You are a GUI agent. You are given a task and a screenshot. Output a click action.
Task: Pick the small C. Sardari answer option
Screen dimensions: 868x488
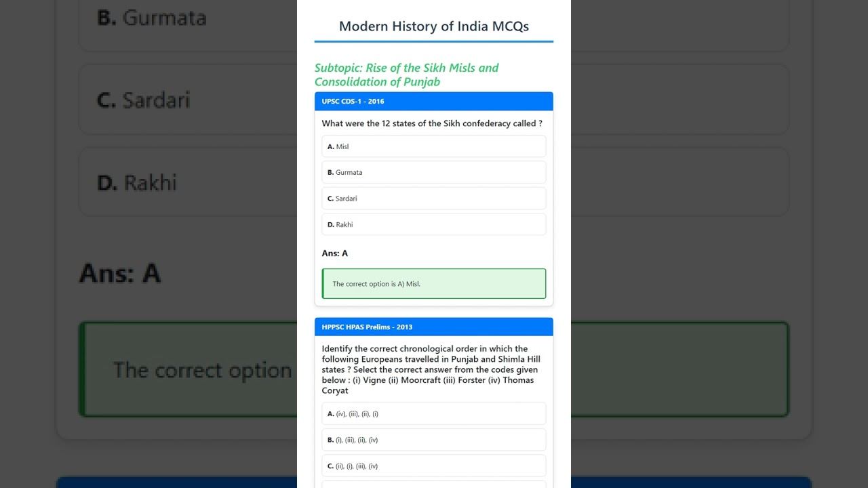click(434, 199)
